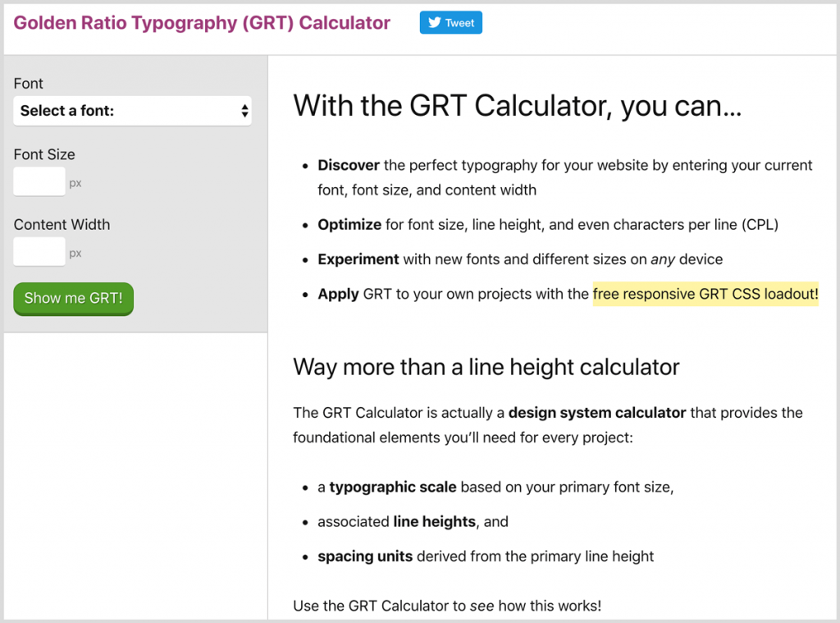Click the bold word 'Experiment'

[x=358, y=259]
